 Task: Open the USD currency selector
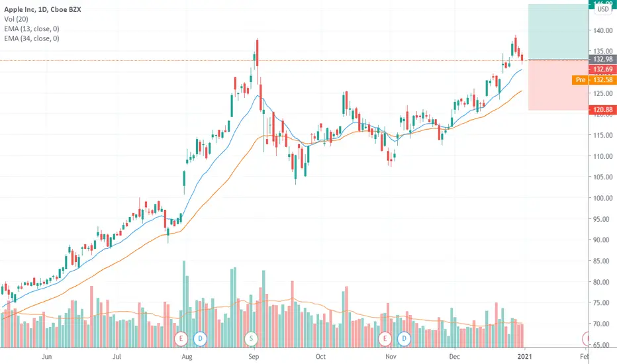[603, 9]
